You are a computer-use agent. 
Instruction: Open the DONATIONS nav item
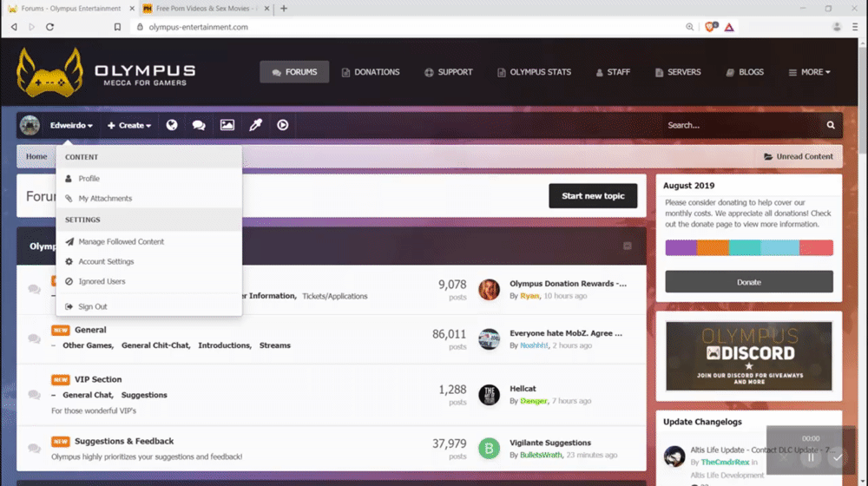[371, 72]
